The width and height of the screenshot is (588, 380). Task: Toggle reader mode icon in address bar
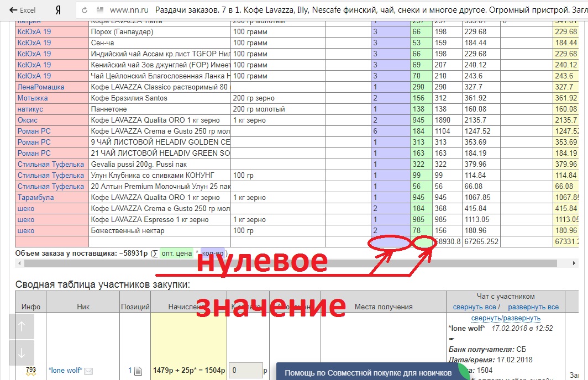[x=99, y=10]
